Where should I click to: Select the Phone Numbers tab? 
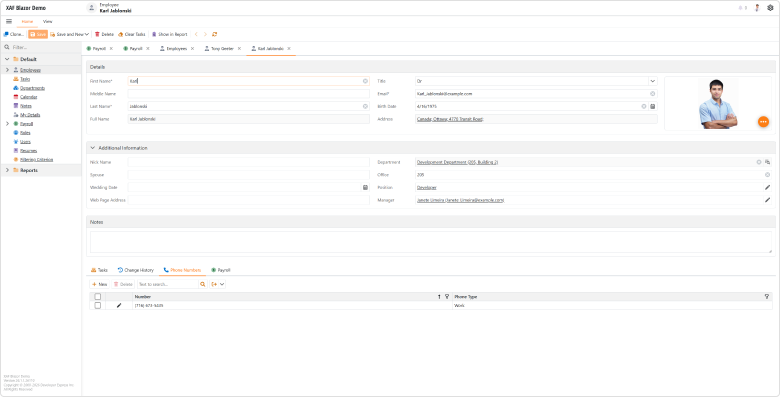coord(182,270)
